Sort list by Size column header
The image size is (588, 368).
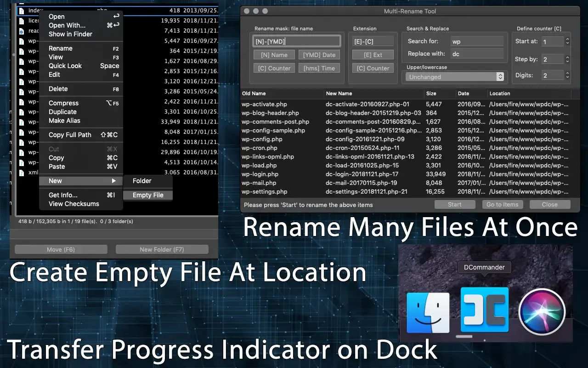(x=431, y=93)
